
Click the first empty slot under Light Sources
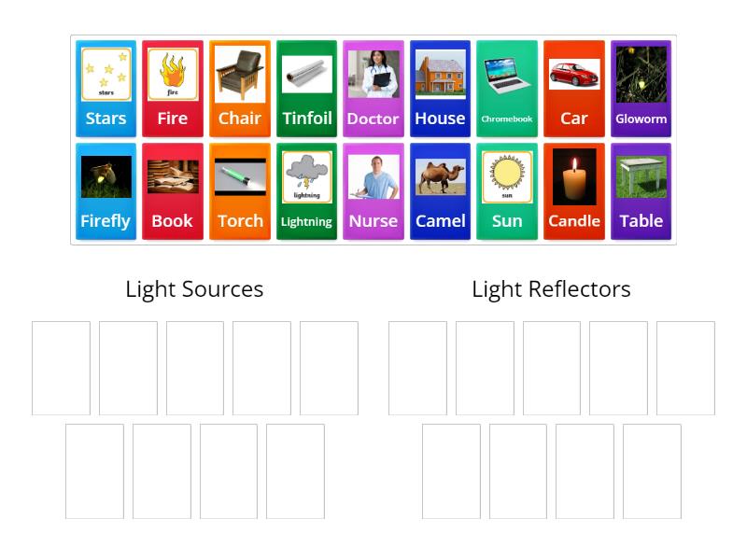point(60,367)
